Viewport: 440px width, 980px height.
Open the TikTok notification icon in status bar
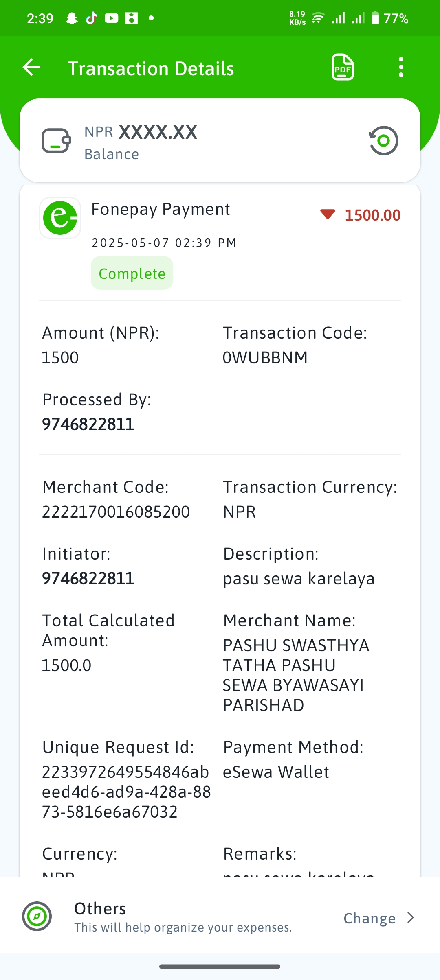pyautogui.click(x=92, y=18)
